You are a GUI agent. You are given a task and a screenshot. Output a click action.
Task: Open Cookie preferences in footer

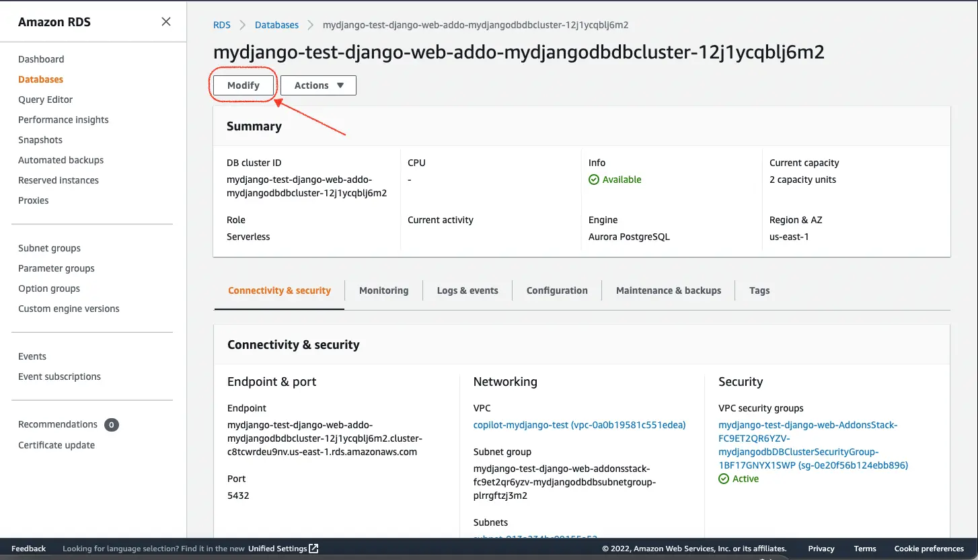tap(929, 549)
